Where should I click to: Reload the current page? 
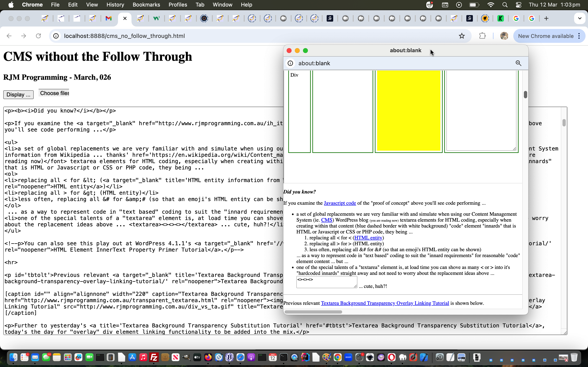(38, 36)
